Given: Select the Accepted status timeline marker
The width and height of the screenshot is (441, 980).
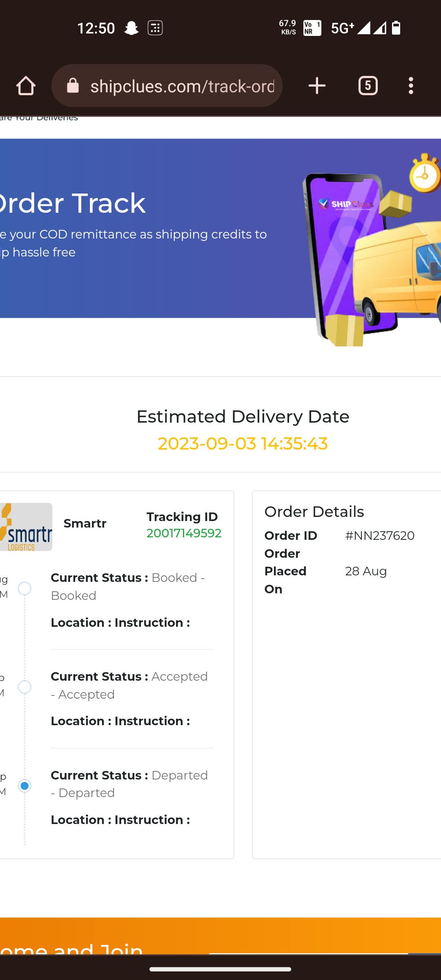Looking at the screenshot, I should [25, 687].
